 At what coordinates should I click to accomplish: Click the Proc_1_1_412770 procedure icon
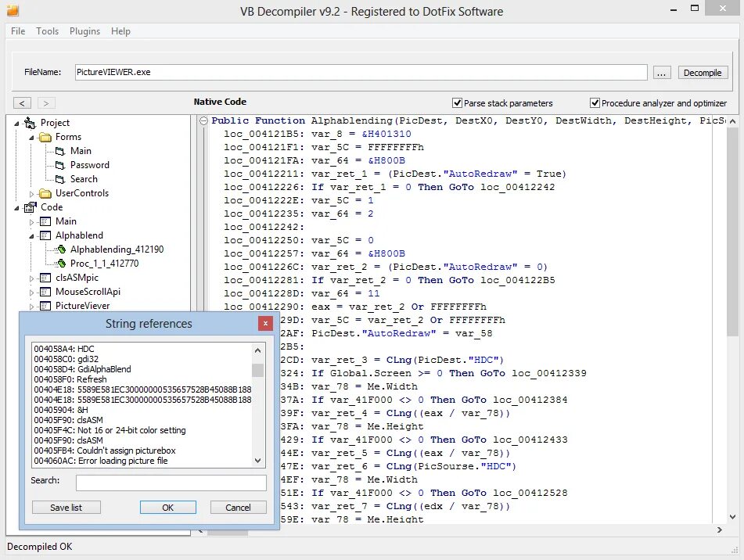(61, 264)
